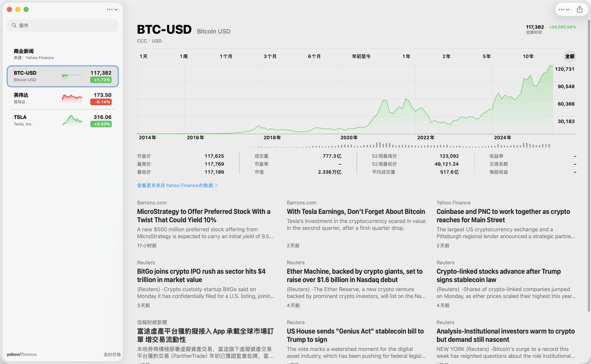Open the ellipsis menu beside the share button

pos(564,9)
